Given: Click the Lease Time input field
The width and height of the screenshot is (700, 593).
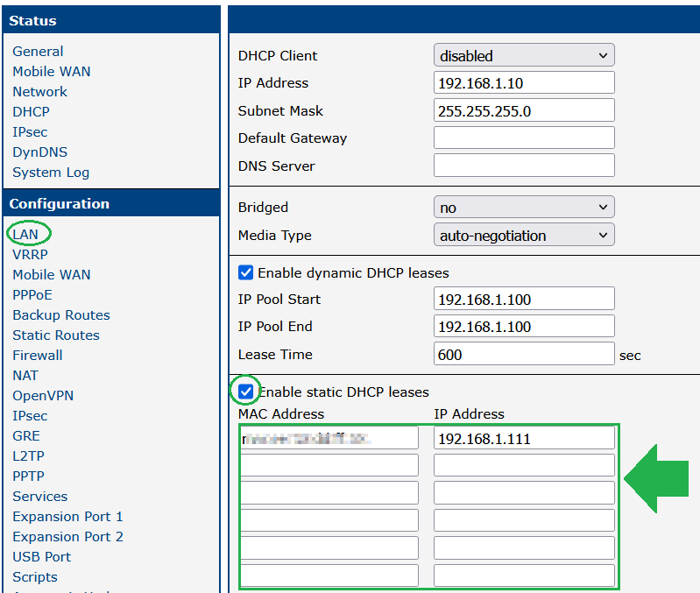Looking at the screenshot, I should (x=524, y=355).
